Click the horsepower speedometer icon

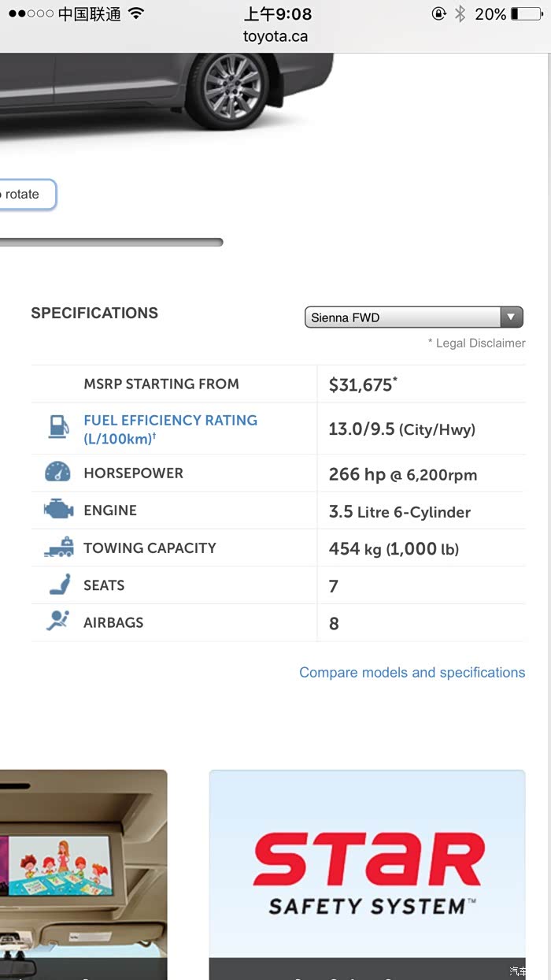[x=57, y=473]
